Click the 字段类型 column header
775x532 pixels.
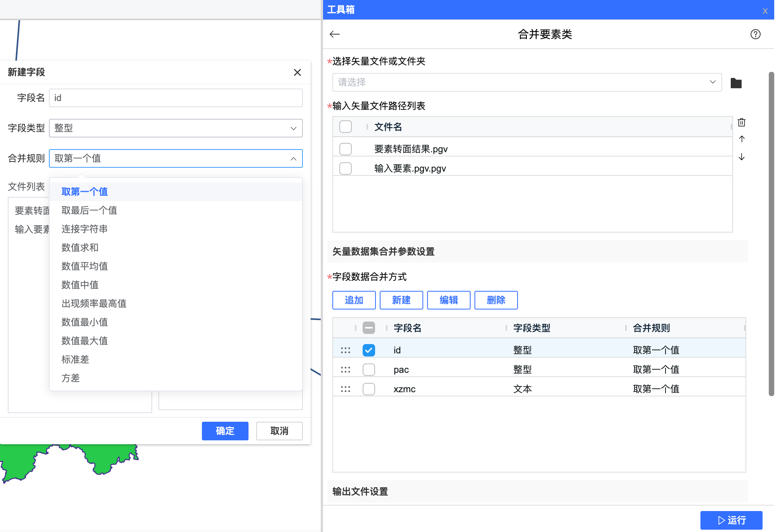(532, 328)
